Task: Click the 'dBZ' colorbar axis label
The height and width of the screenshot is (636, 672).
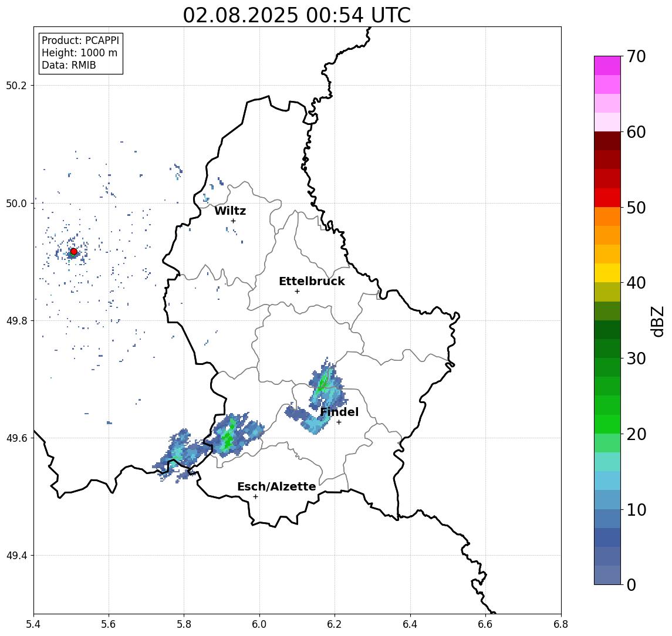Action: [x=657, y=321]
